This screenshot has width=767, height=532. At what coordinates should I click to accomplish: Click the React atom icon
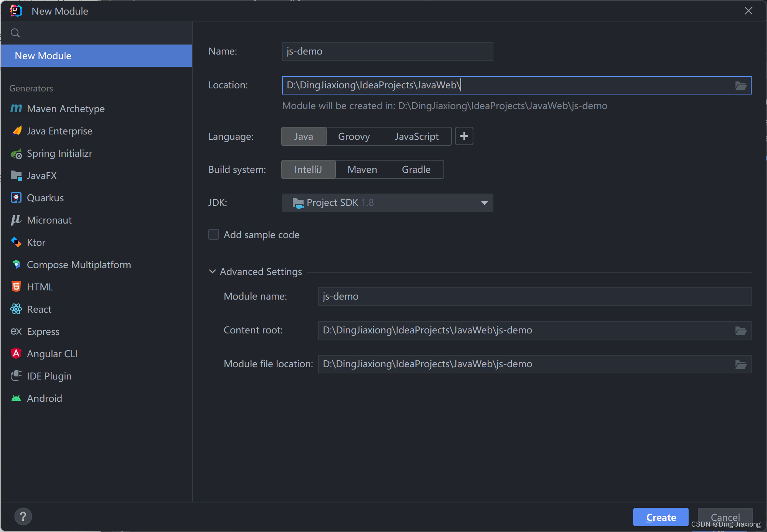16,309
